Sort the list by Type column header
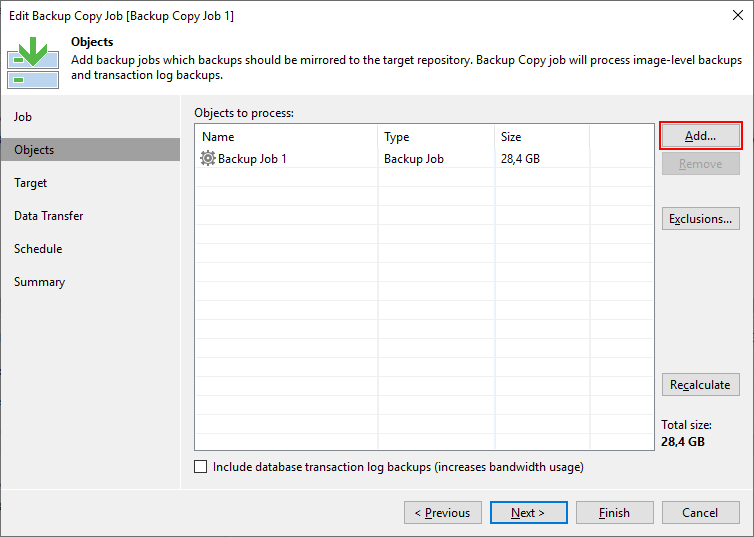Screen dimensions: 754x537 click(x=436, y=137)
